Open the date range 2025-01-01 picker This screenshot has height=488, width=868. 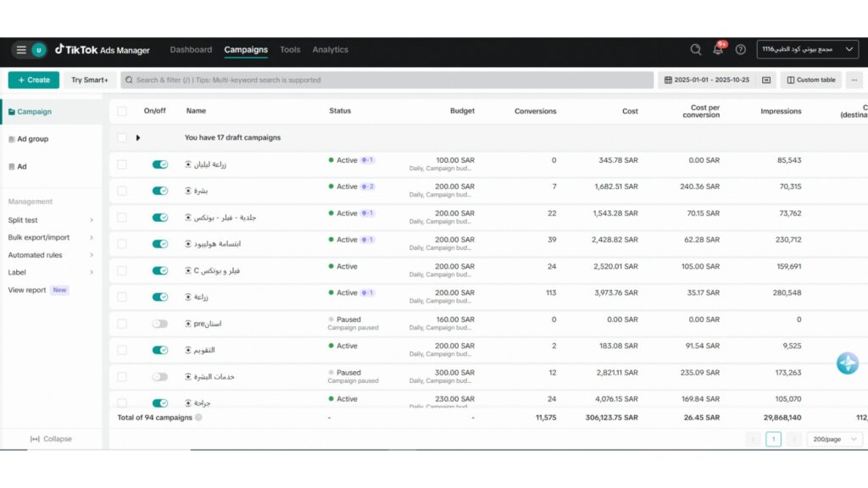click(706, 80)
